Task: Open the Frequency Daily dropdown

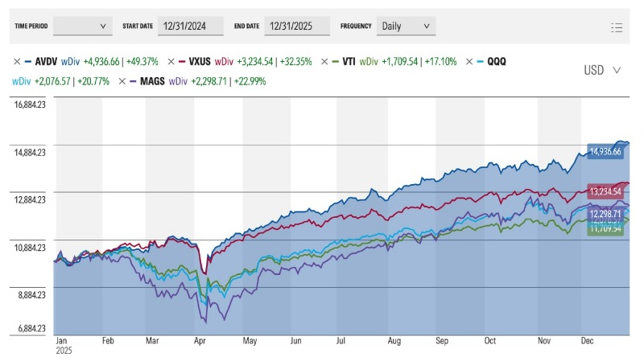Action: coord(406,26)
